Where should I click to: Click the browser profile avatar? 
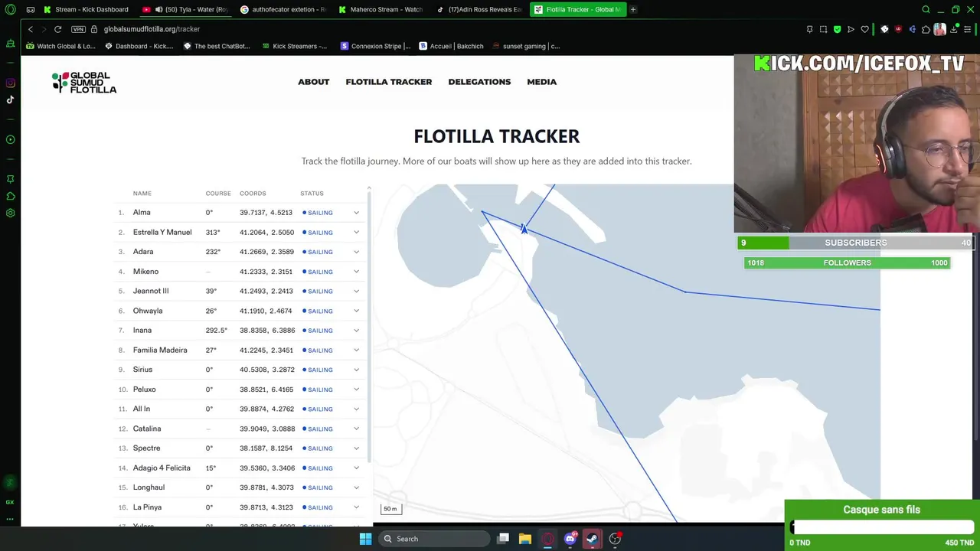click(x=939, y=29)
